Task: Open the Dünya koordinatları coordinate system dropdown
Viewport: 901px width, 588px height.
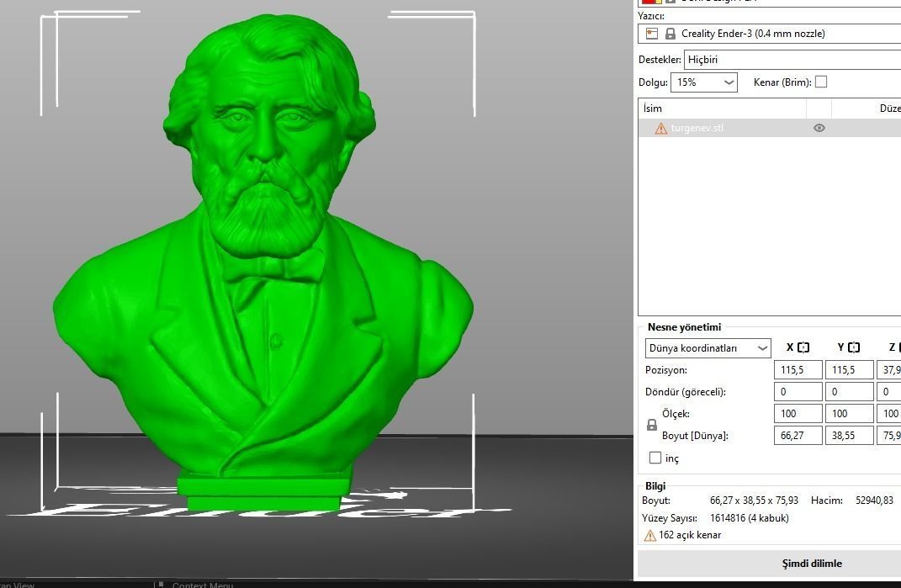Action: 708,347
